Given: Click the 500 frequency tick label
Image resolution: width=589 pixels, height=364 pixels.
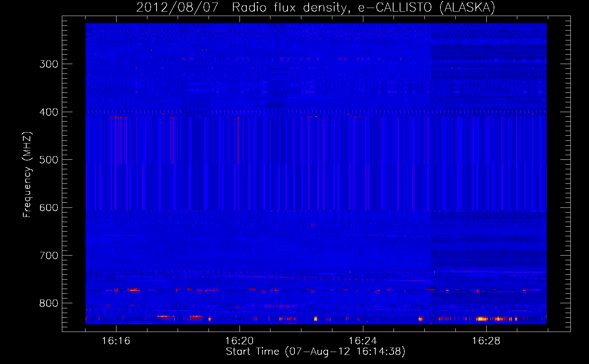Looking at the screenshot, I should (x=49, y=160).
